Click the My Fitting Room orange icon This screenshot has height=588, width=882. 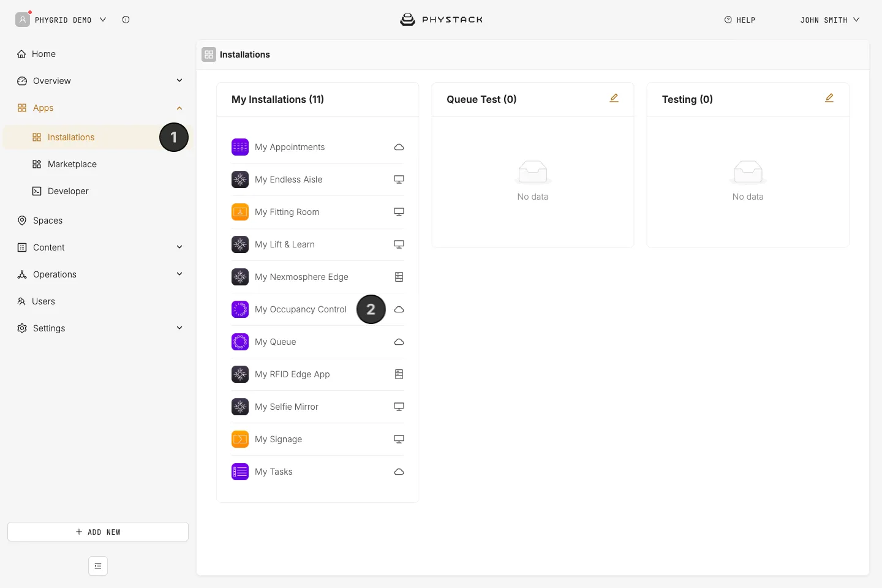[240, 212]
